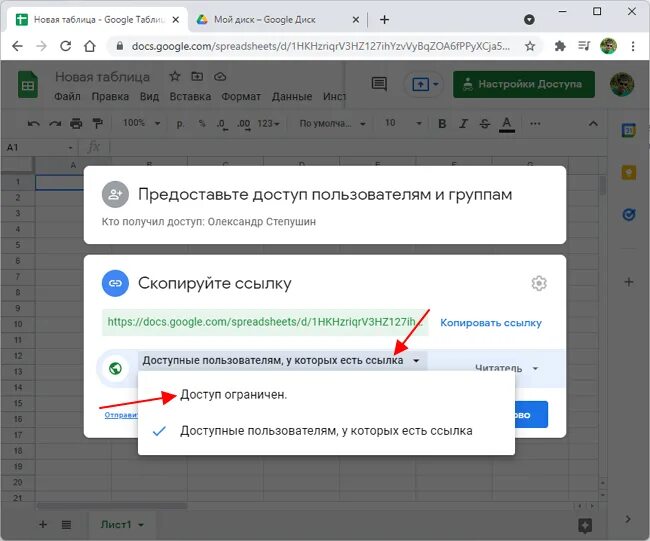Screen dimensions: 650x541
Task: Open the Chrome profile avatar
Action: point(609,46)
